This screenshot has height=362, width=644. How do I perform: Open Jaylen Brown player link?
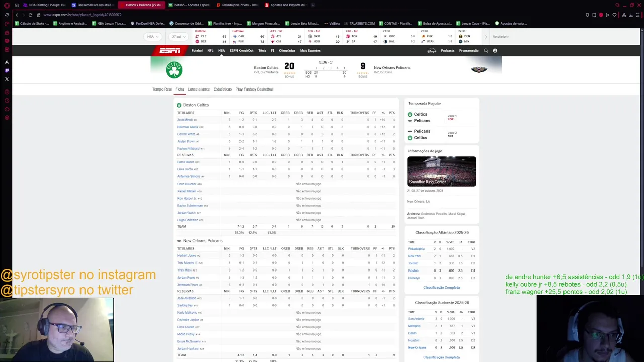tap(186, 141)
